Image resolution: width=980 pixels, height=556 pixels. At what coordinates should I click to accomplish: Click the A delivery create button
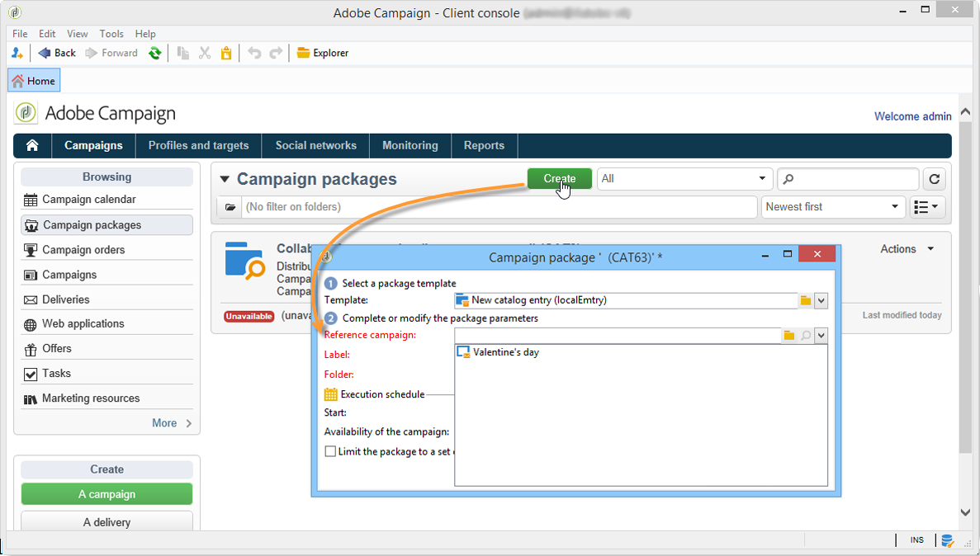pos(107,521)
